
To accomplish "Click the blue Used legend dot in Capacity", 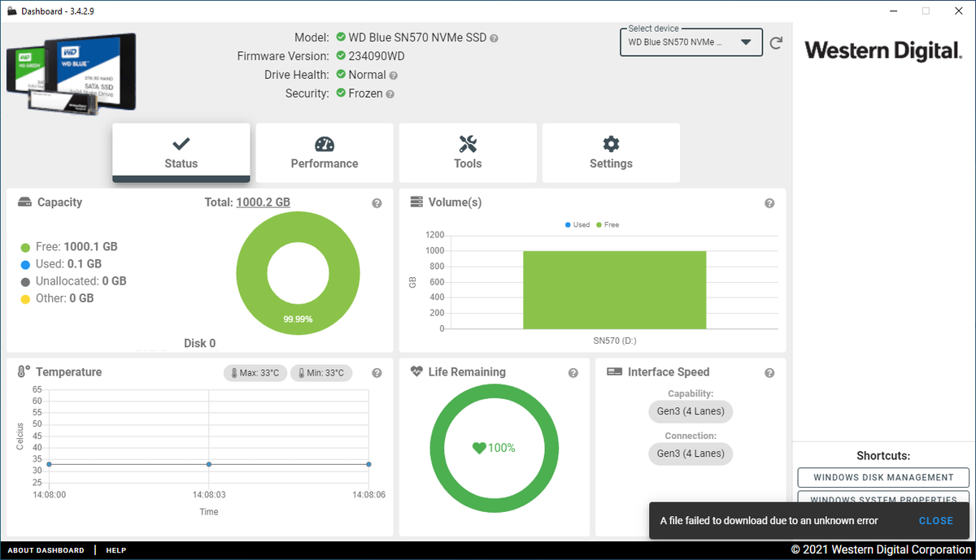I will click(x=25, y=264).
